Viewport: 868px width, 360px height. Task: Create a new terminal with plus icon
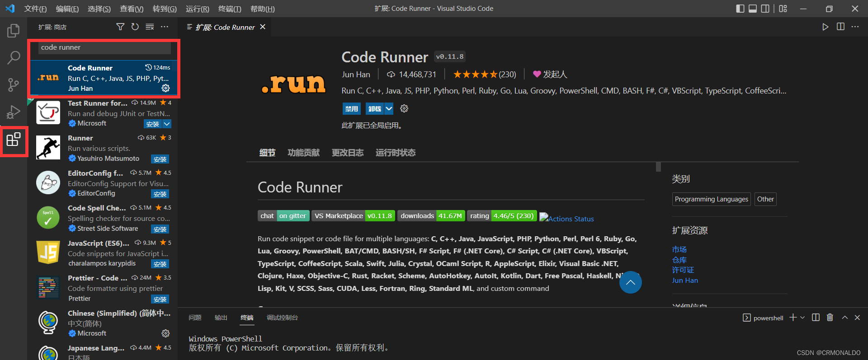tap(793, 318)
